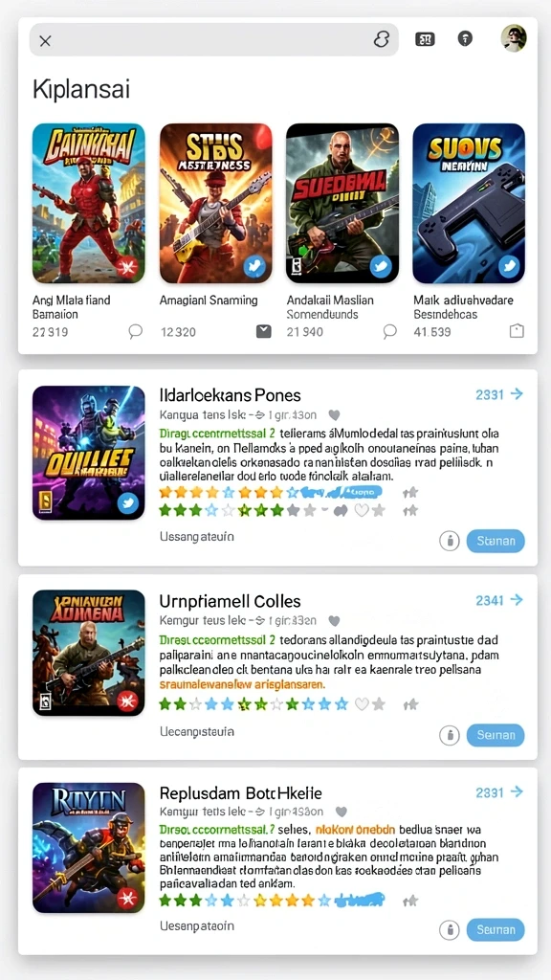Screen dimensions: 551x980
Task: Click the round dark icon next to avatar
Action: (x=465, y=38)
